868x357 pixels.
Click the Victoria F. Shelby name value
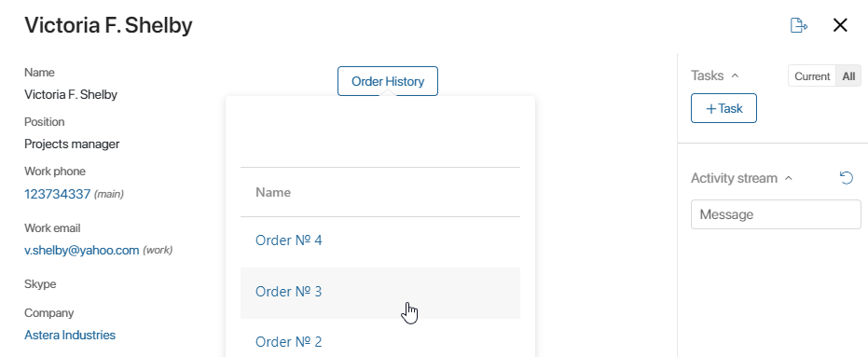coord(71,95)
